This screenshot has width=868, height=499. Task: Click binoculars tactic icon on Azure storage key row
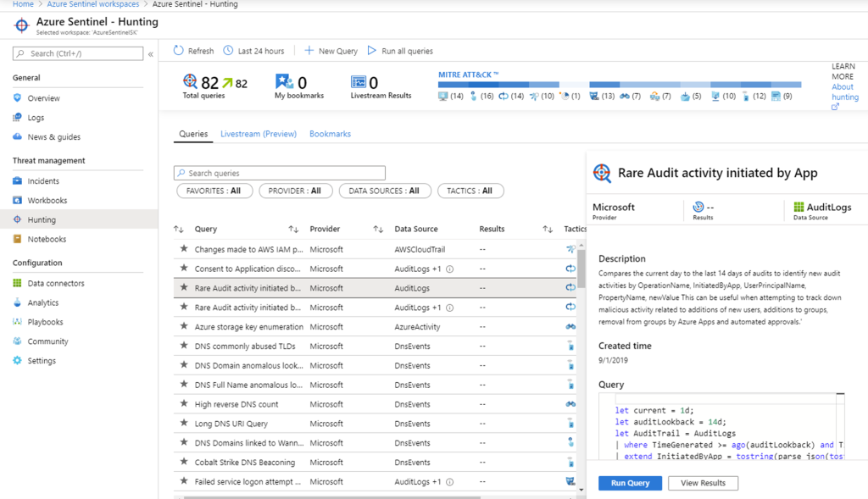click(x=570, y=327)
